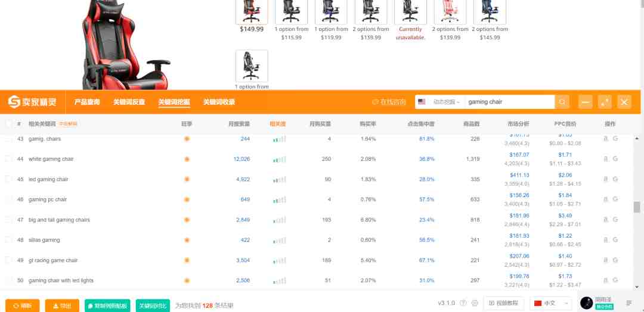Select the Currently unavailable chair option
The height and width of the screenshot is (312, 644).
[x=410, y=11]
